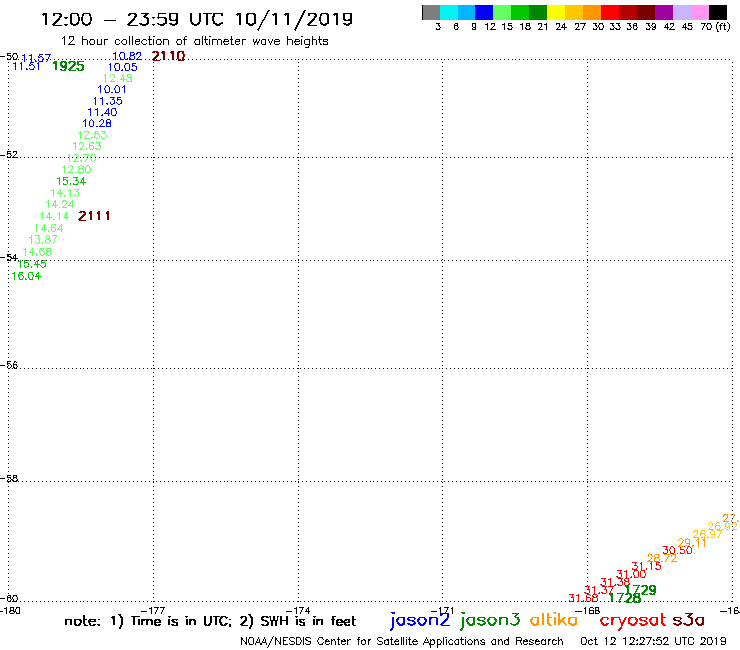Click the reading 12.80

(76, 169)
